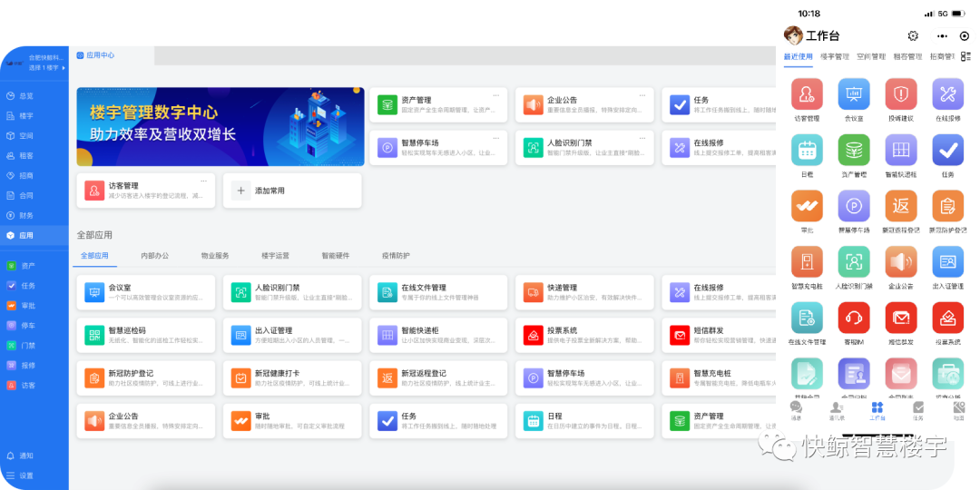Viewport: 980px width, 490px height.
Task: Switch to the 智能硬件 tab
Action: [x=335, y=256]
